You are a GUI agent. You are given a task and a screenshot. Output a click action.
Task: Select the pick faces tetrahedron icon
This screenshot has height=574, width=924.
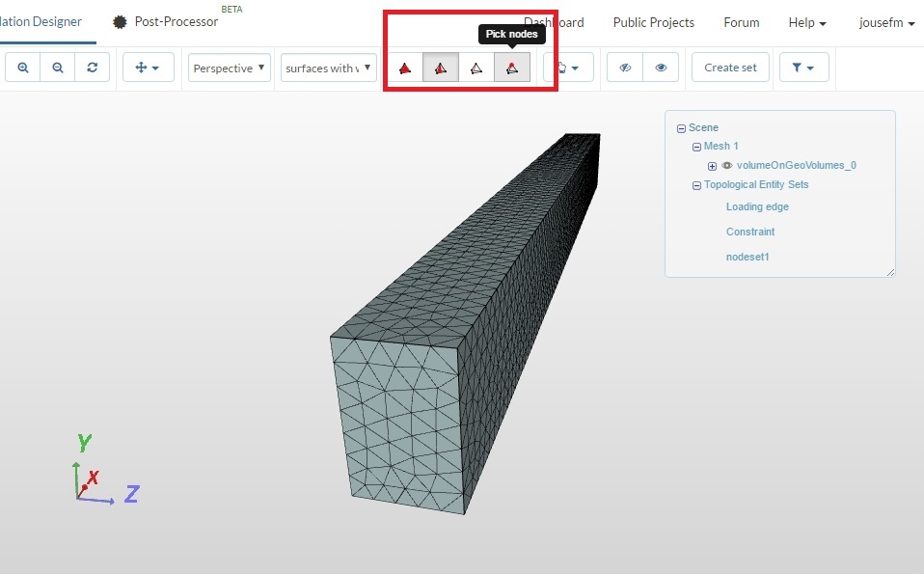[x=440, y=68]
